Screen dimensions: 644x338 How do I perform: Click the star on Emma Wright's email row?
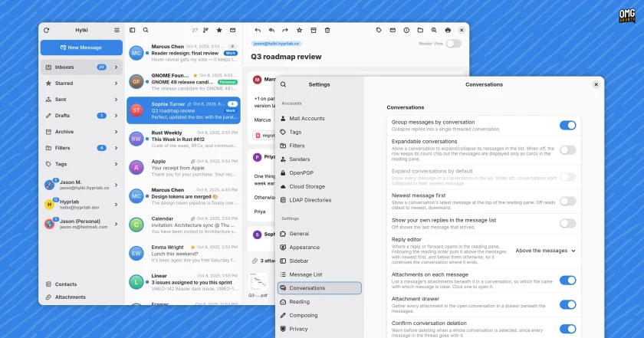tap(193, 248)
